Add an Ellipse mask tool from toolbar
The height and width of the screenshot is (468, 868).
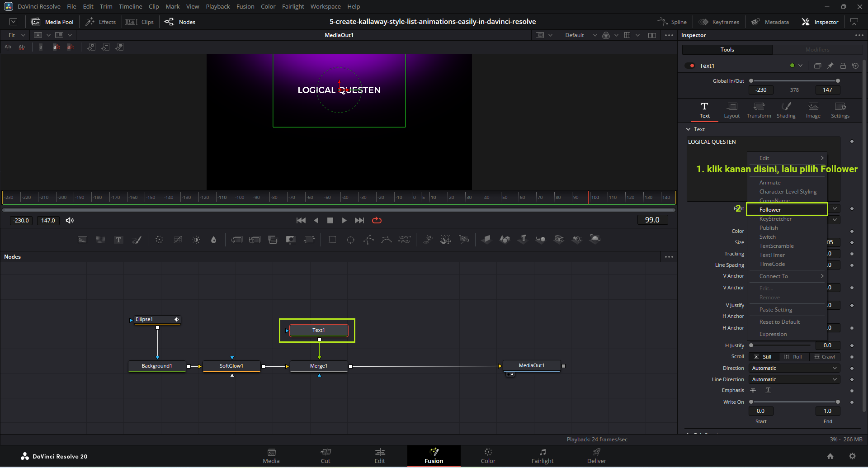pos(350,240)
